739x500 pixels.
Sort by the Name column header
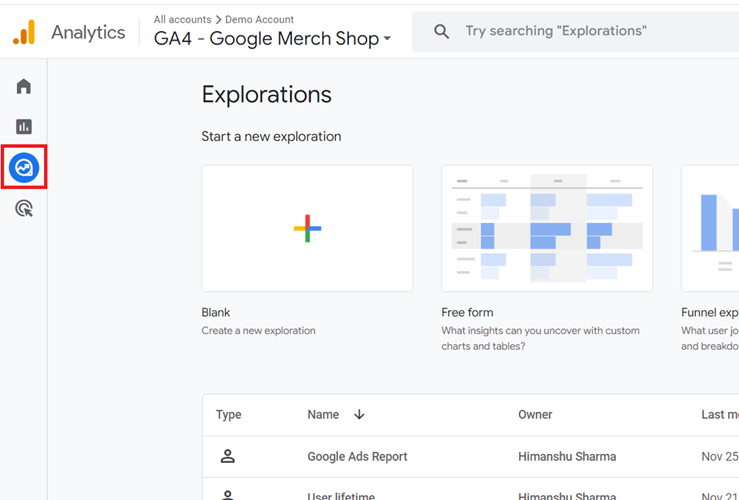[x=323, y=414]
